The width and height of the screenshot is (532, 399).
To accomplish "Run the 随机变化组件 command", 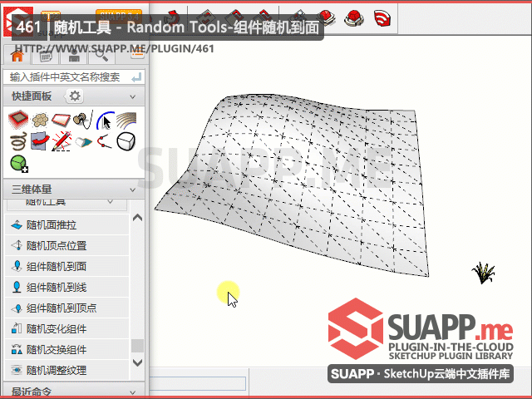I will pos(66,329).
